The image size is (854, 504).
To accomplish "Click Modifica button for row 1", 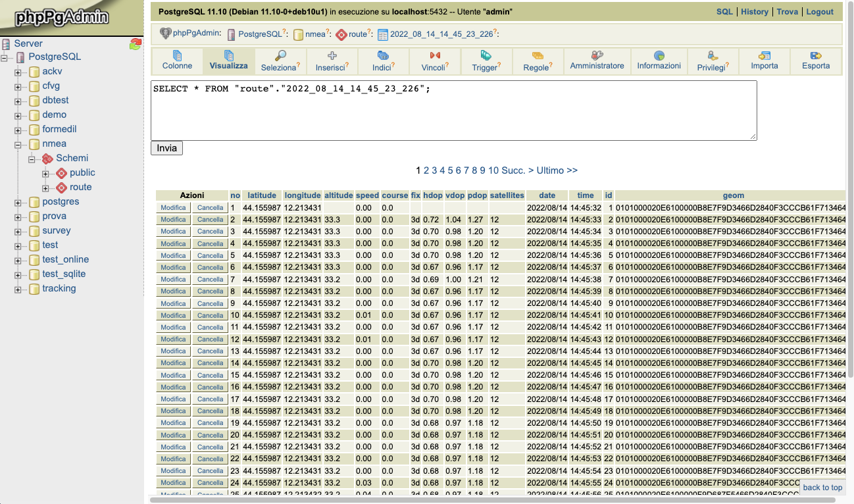I will (x=173, y=208).
